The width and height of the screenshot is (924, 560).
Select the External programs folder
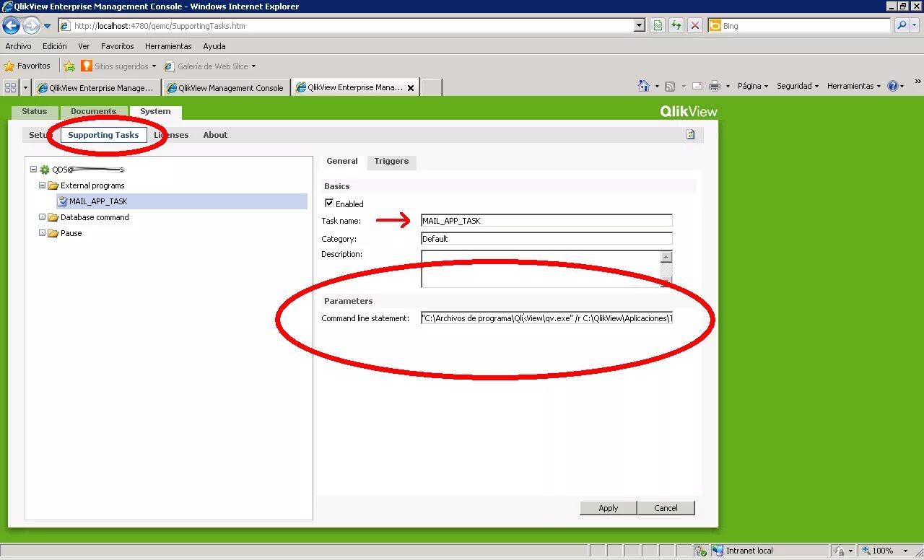(92, 185)
